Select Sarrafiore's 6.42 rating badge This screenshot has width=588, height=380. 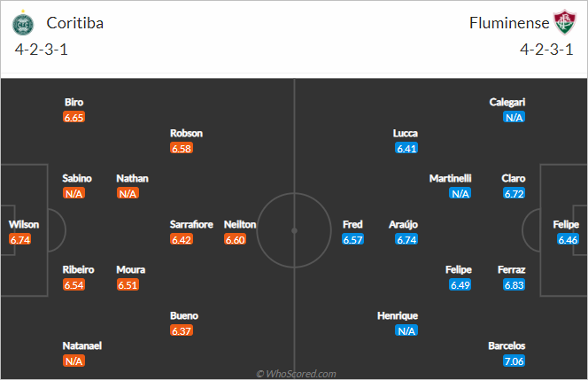(182, 239)
